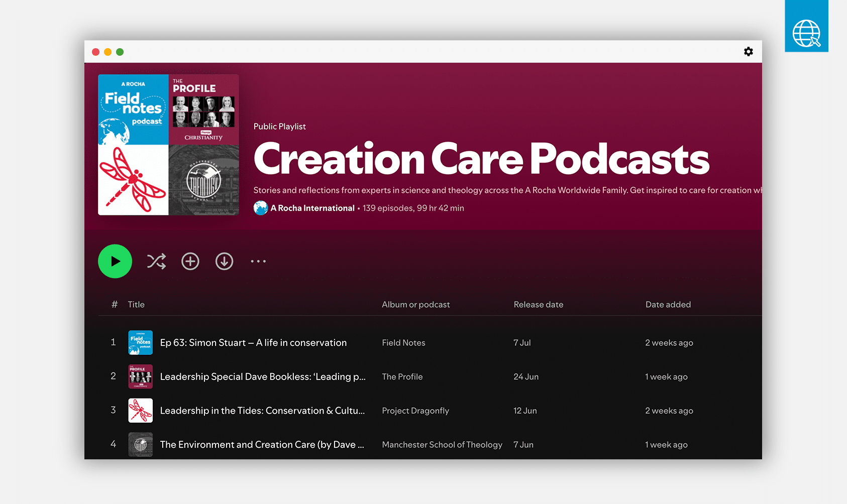847x504 pixels.
Task: Click the Field Notes episode thumbnail
Action: point(141,342)
